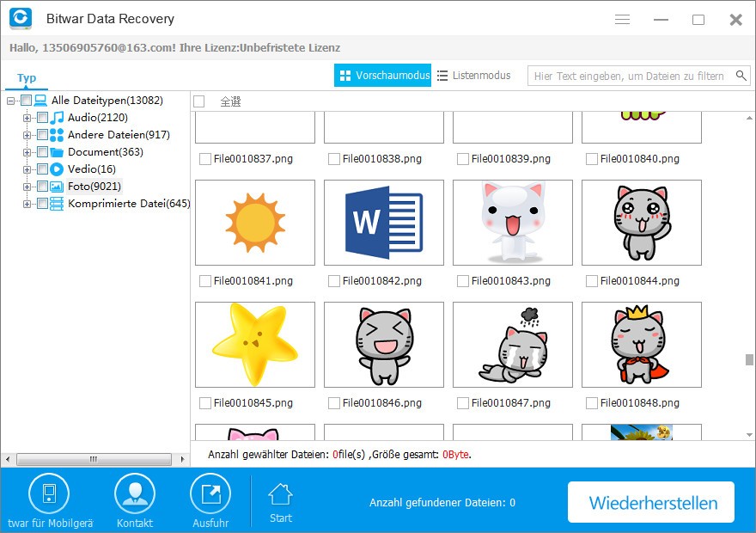
Task: Select Komprimierte Datei(645) in tree
Action: 129,204
